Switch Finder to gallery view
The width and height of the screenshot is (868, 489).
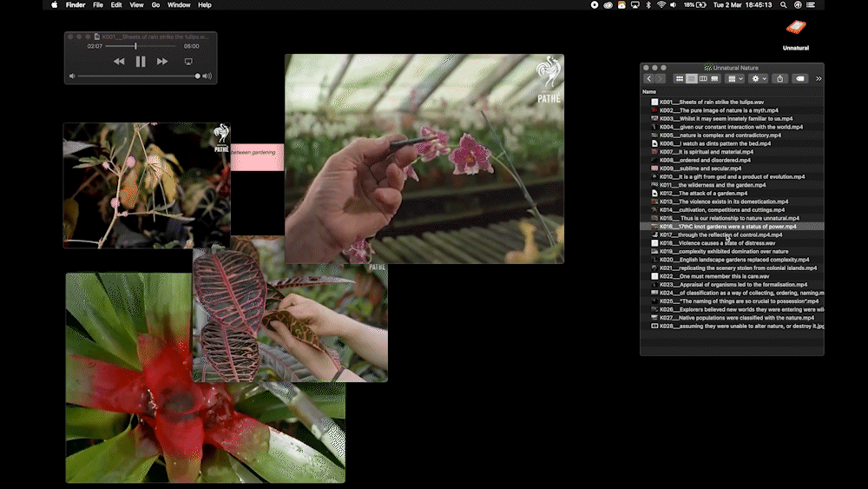pos(714,79)
